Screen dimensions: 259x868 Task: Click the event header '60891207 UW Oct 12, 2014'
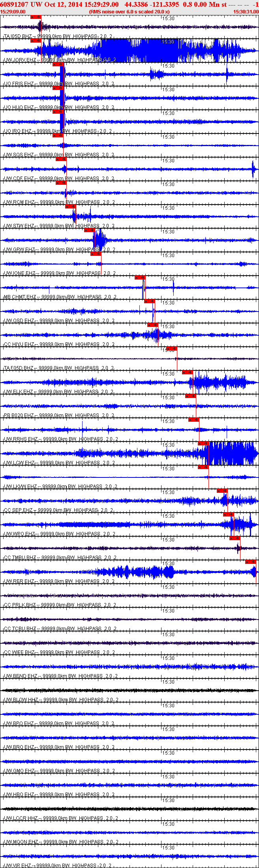[x=41, y=4]
